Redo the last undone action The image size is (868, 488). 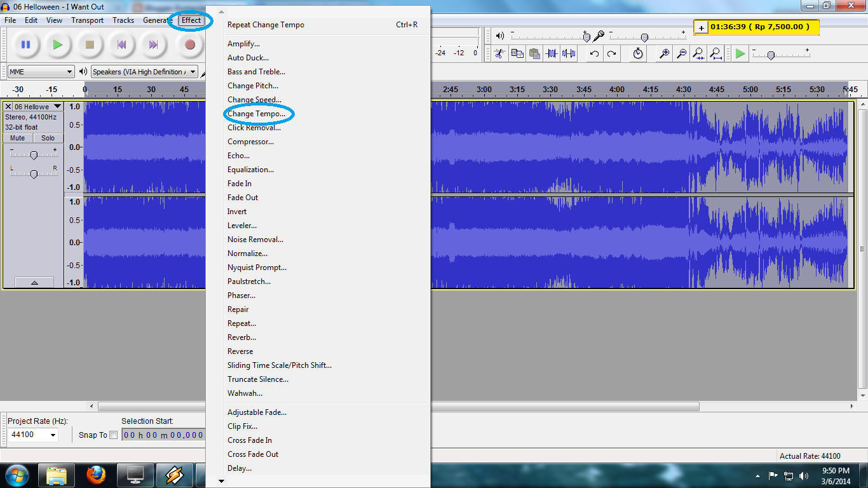611,53
